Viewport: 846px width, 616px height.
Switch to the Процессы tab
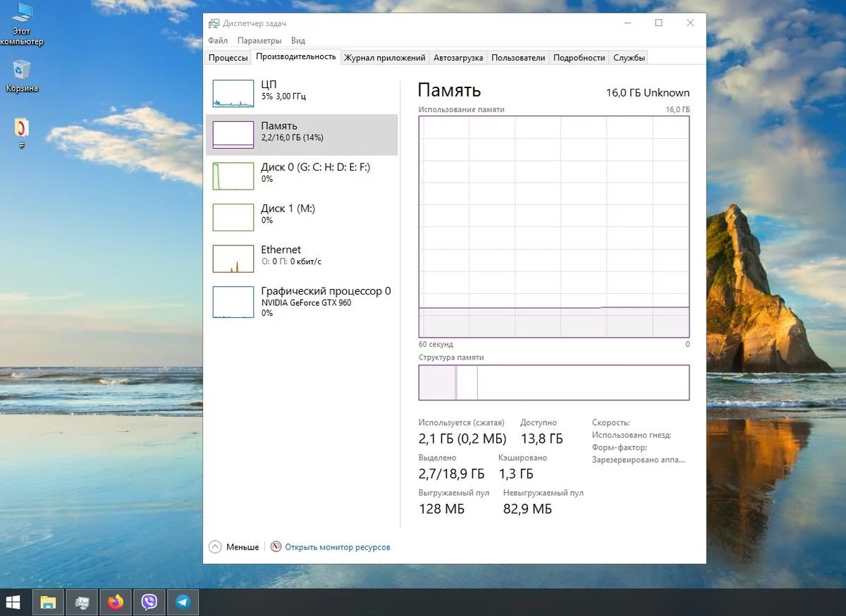(228, 58)
